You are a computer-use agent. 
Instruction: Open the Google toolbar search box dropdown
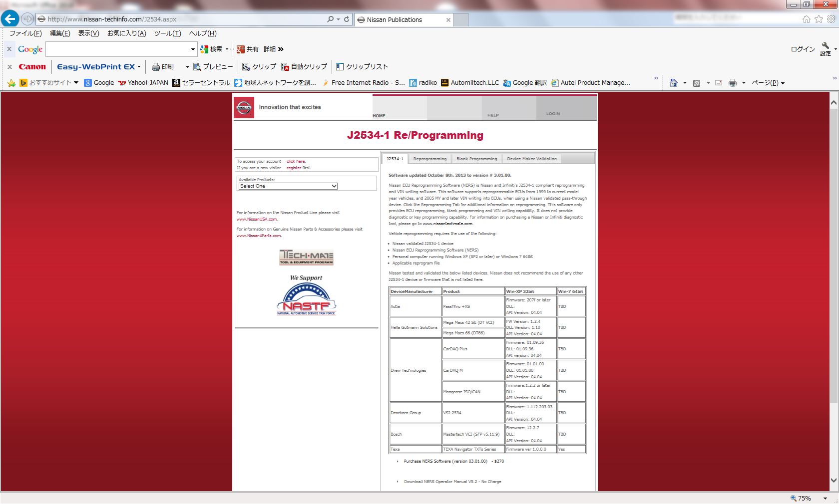(193, 49)
